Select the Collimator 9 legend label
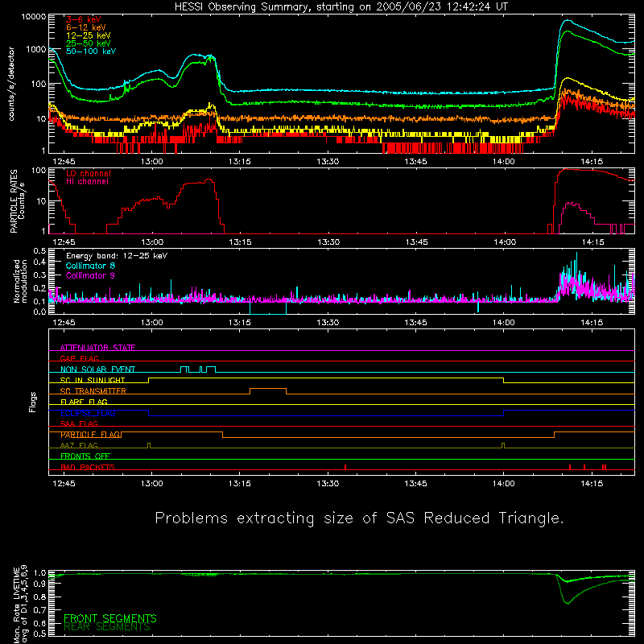The height and width of the screenshot is (644, 644). tap(90, 275)
